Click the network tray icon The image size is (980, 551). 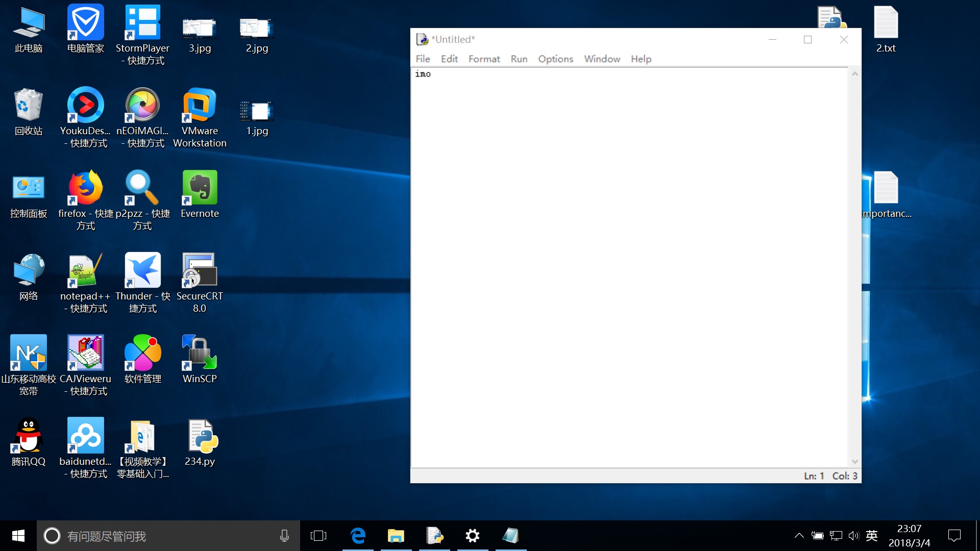836,536
